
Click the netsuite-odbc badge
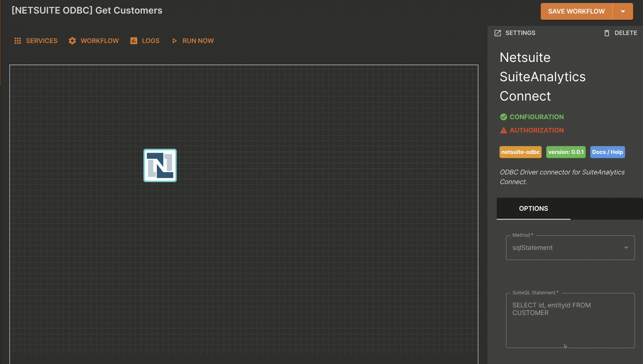(x=520, y=152)
